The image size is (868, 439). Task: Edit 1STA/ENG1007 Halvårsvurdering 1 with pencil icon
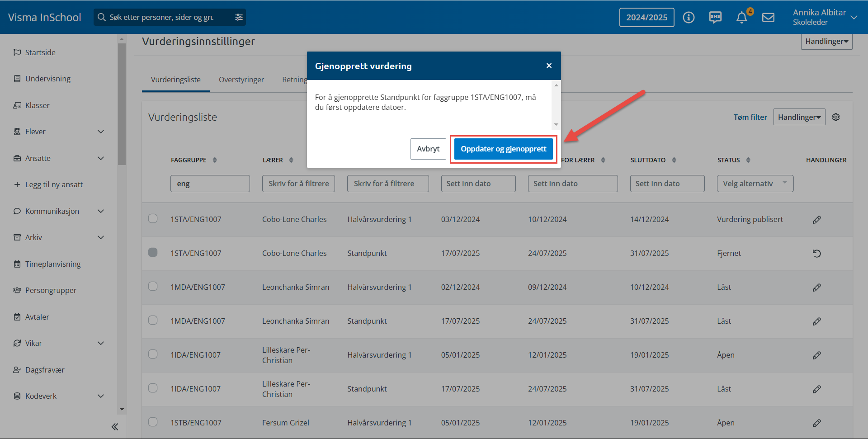(x=816, y=220)
